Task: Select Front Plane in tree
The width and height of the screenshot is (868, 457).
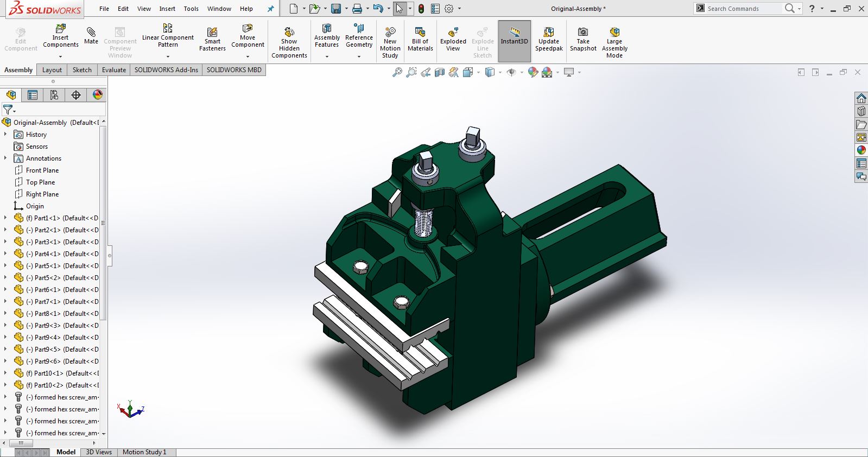Action: click(42, 170)
